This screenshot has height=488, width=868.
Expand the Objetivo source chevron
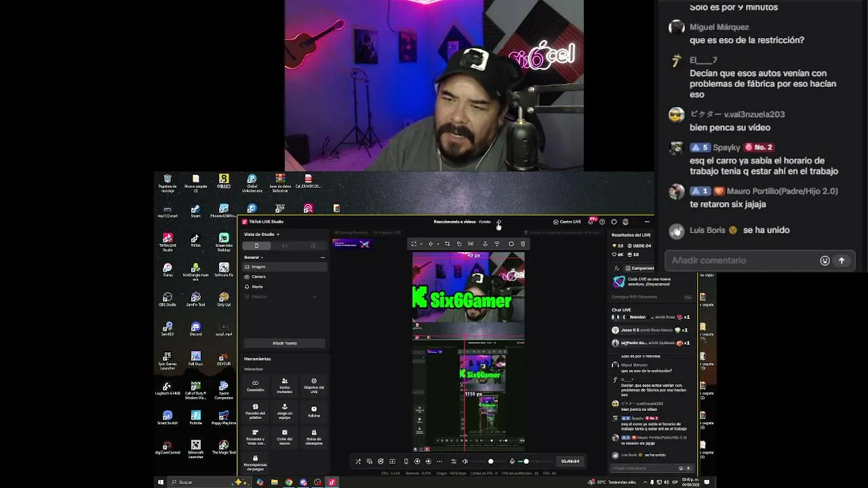314,297
